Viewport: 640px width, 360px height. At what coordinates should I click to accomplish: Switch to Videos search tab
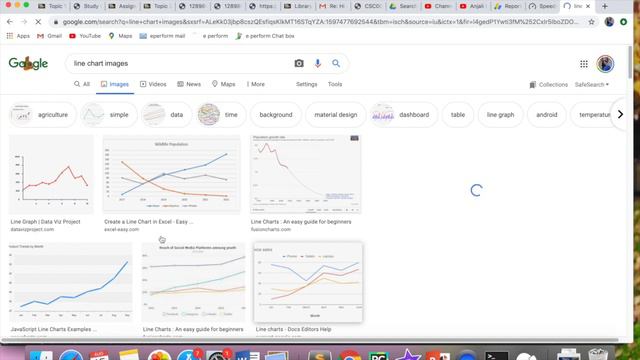[153, 84]
